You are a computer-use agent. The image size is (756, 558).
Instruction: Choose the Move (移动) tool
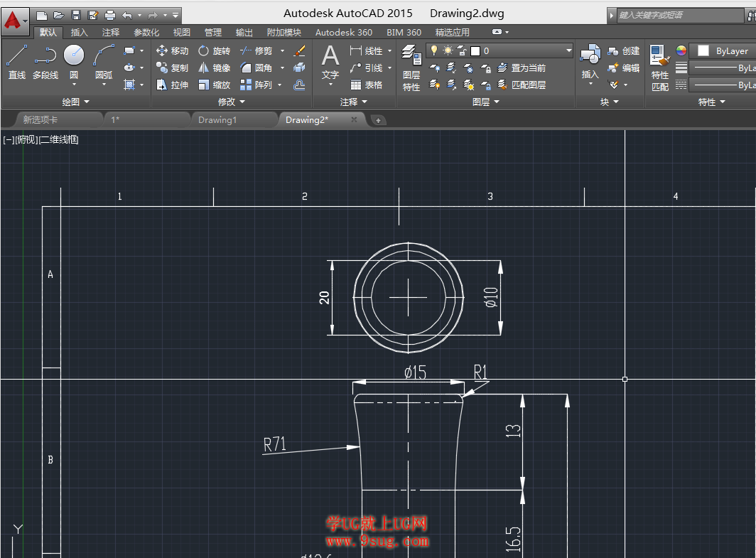(172, 50)
